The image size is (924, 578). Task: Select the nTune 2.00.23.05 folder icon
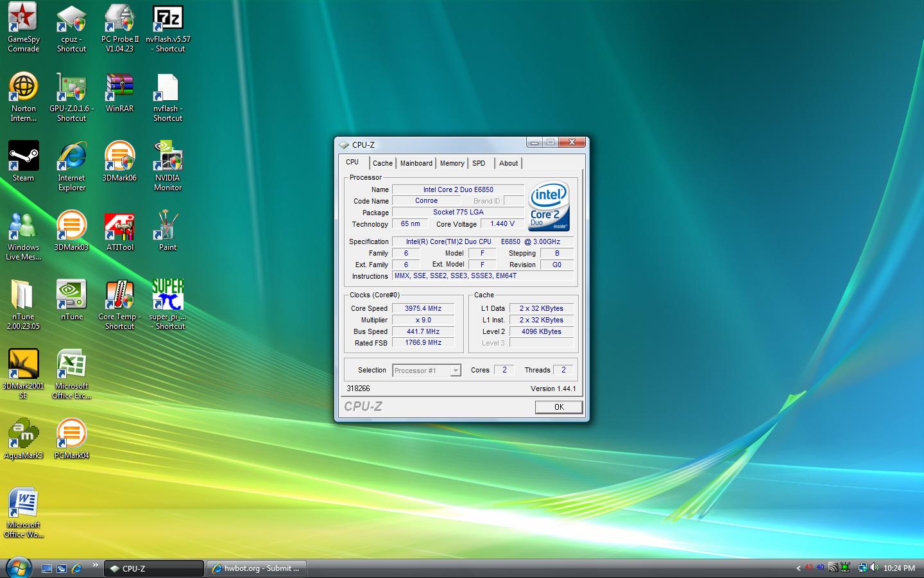tap(23, 304)
